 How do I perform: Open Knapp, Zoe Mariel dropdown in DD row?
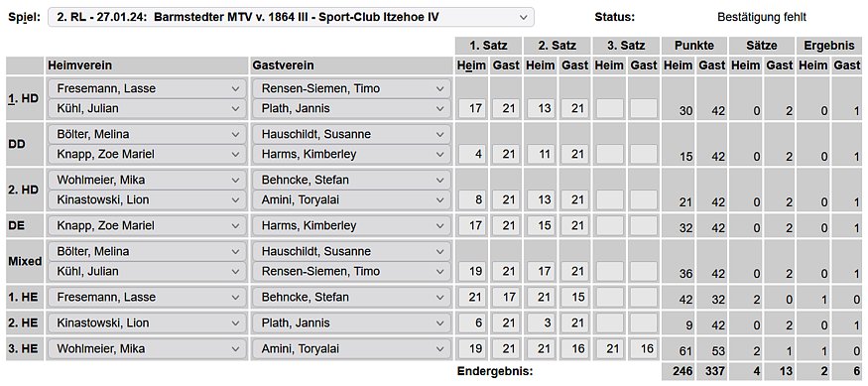tap(147, 154)
